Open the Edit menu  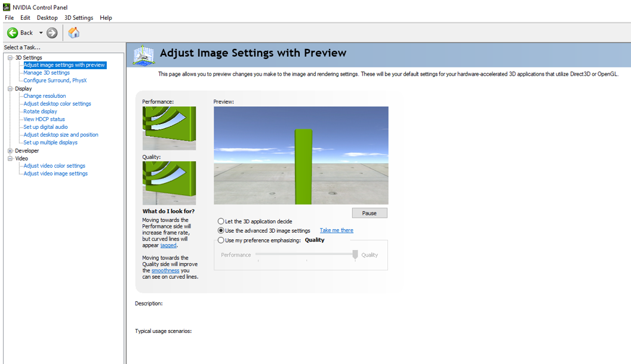25,18
